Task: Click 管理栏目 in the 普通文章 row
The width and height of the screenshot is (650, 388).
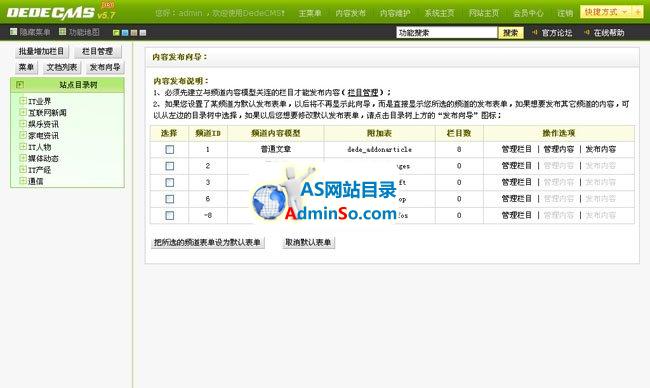Action: (x=517, y=149)
